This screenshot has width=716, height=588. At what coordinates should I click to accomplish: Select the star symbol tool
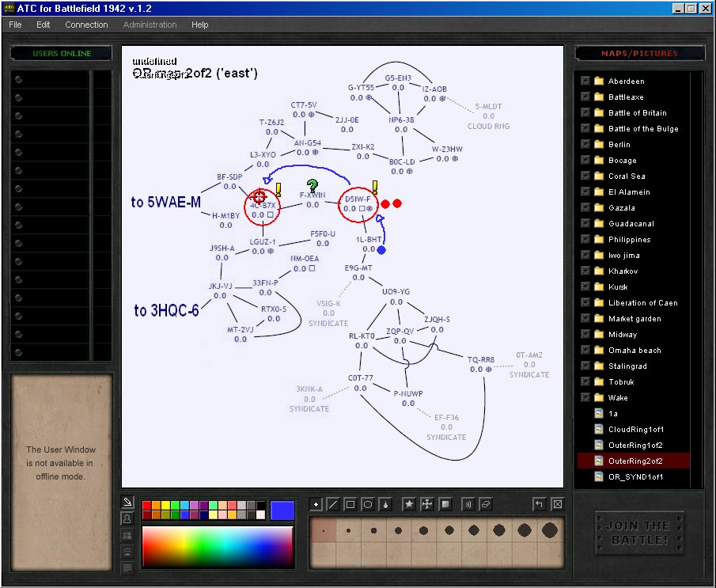pos(409,504)
